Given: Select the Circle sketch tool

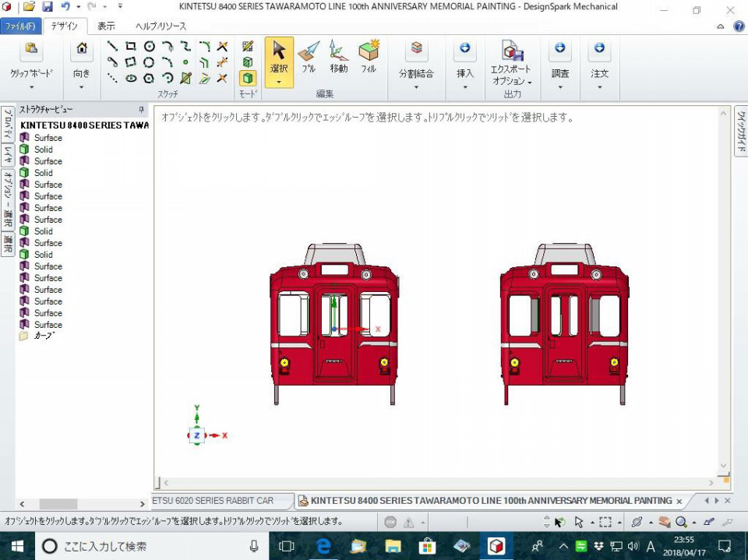Looking at the screenshot, I should 150,46.
